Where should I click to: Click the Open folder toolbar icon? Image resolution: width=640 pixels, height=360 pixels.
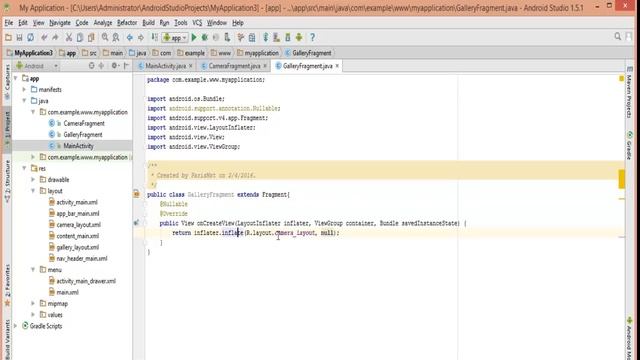point(8,38)
